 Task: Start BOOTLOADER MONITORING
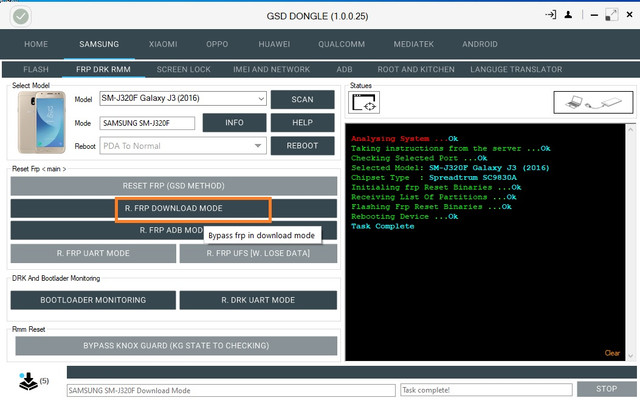tap(93, 300)
